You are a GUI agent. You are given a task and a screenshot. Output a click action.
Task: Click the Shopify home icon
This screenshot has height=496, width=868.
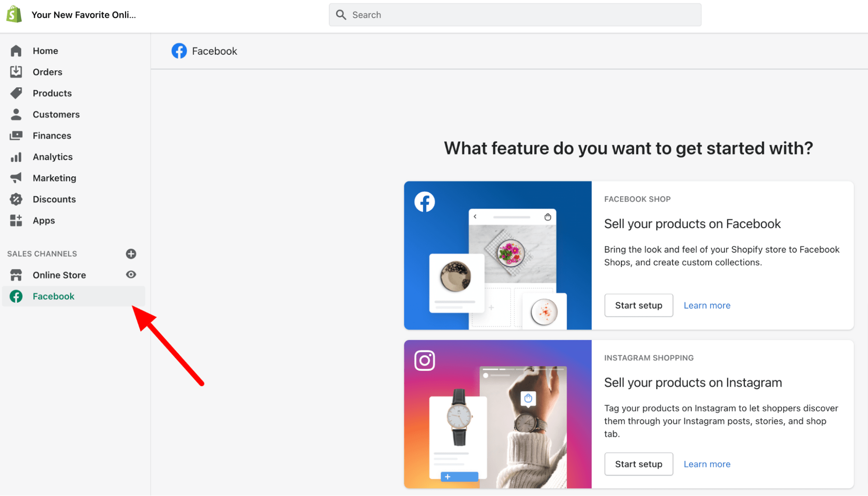[15, 15]
